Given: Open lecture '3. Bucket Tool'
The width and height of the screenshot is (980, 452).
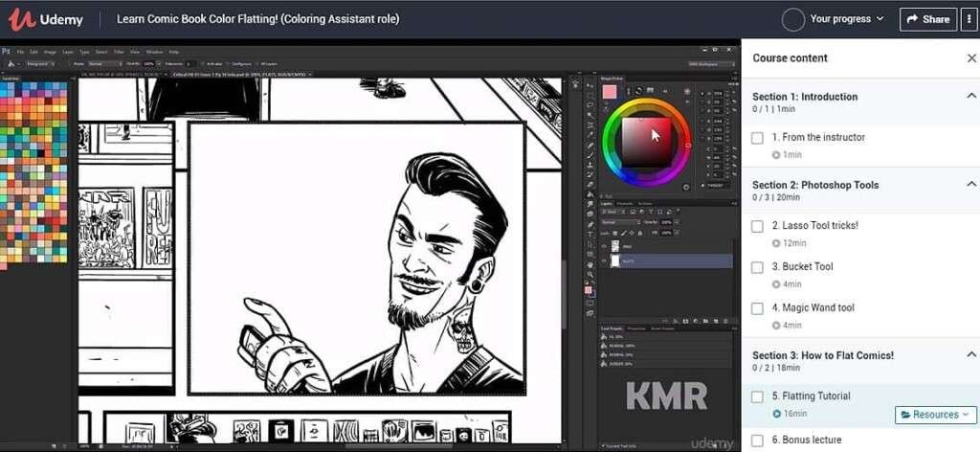Looking at the screenshot, I should (x=803, y=267).
